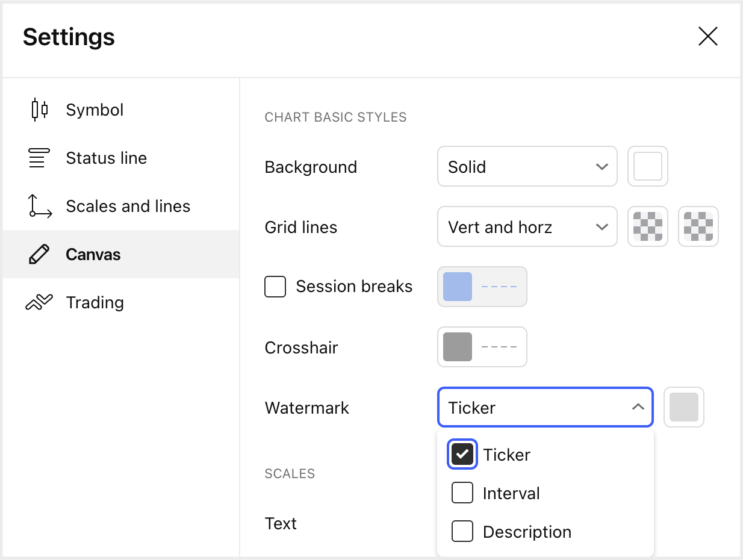
Task: Collapse the Watermark dropdown
Action: click(545, 407)
